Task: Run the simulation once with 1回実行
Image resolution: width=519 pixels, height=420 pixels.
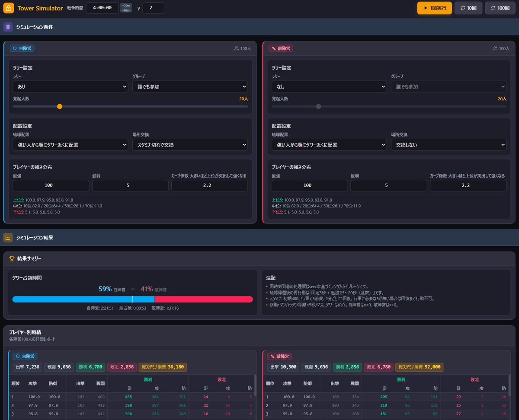Action: (x=435, y=8)
